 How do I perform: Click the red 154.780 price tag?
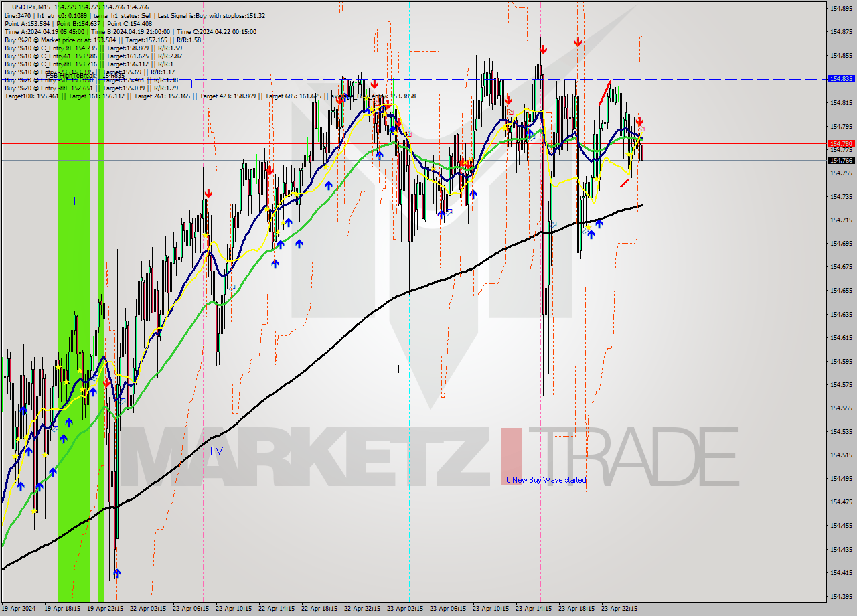841,143
